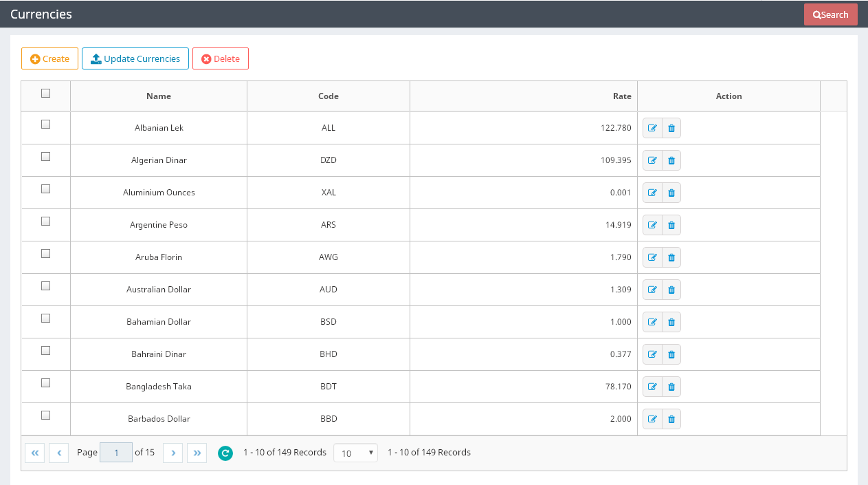Check the Argentine Peso row checkbox
The image size is (868, 485).
pos(45,221)
